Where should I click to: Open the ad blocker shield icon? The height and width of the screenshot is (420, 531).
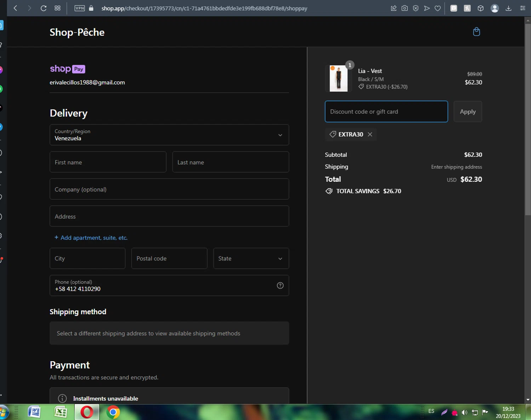(416, 8)
